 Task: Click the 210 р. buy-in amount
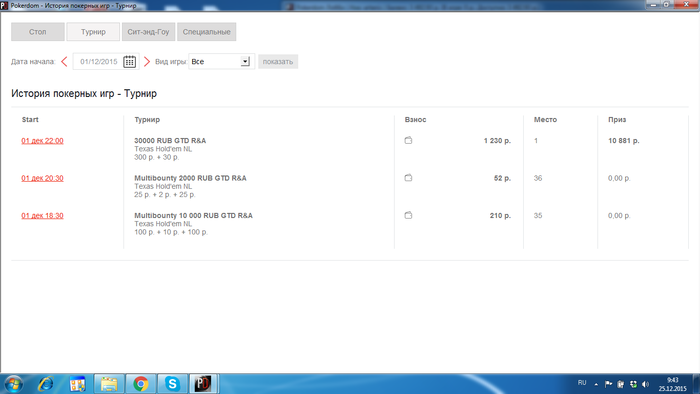[x=500, y=216]
